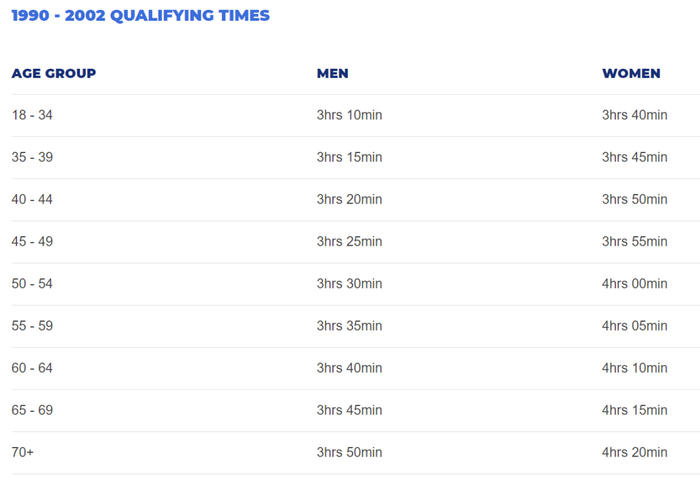
Task: Click the men's 3hrs 50min time
Action: (x=349, y=452)
